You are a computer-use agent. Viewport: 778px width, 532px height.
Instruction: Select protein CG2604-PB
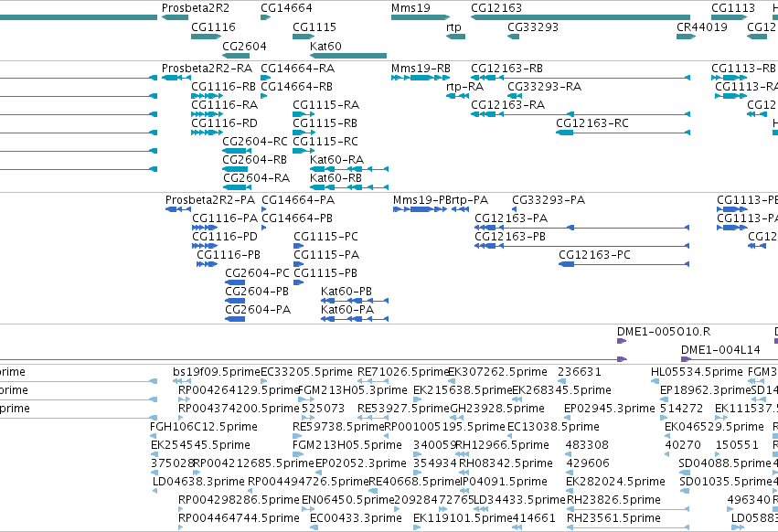pos(257,293)
